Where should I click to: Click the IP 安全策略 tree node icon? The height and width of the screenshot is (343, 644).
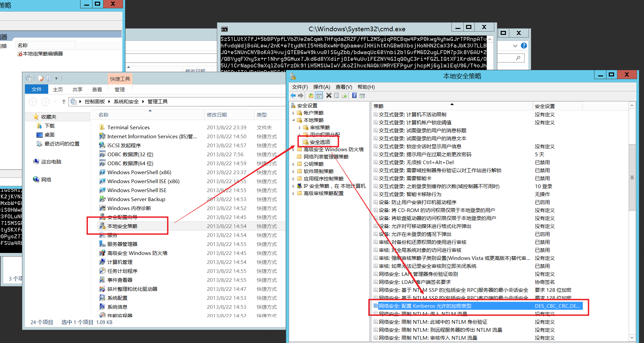[299, 186]
